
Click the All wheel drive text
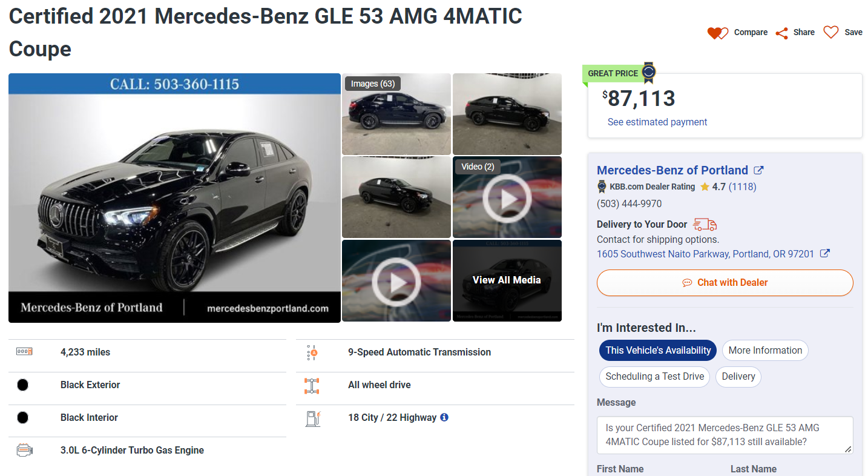click(380, 385)
